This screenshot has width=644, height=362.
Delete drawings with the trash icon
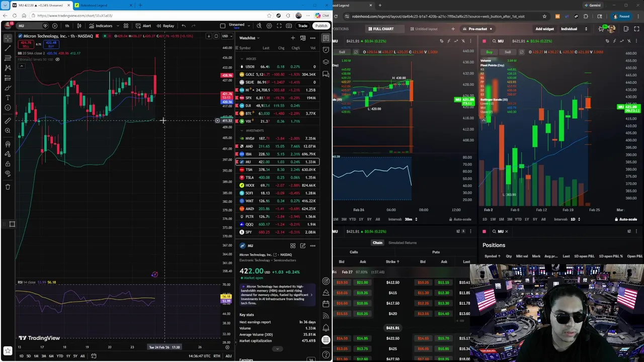point(8,187)
